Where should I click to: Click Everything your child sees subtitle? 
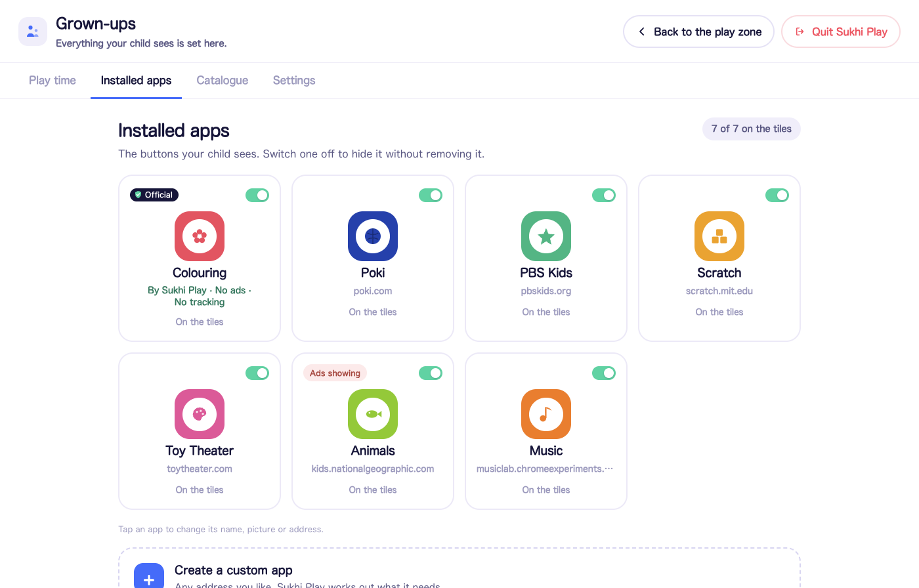click(141, 43)
